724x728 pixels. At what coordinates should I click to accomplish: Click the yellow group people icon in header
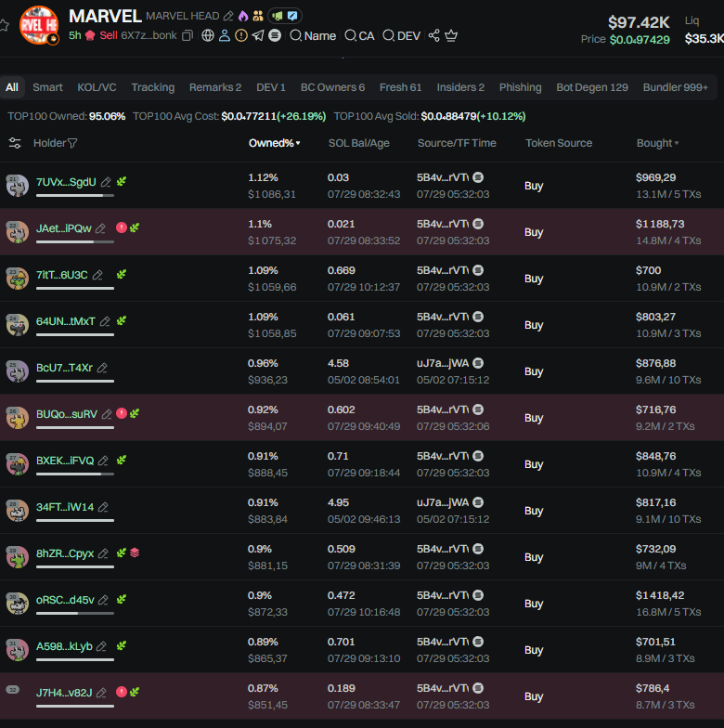coord(258,17)
